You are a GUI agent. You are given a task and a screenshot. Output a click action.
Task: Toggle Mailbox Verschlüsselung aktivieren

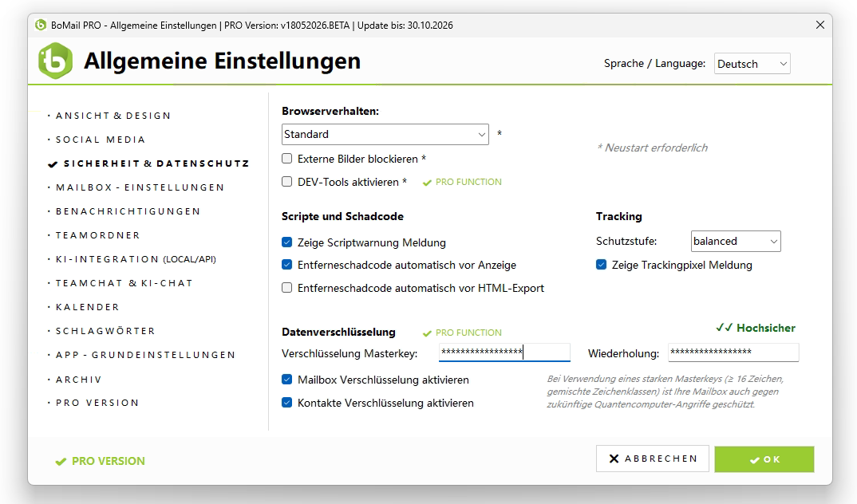[x=287, y=380]
